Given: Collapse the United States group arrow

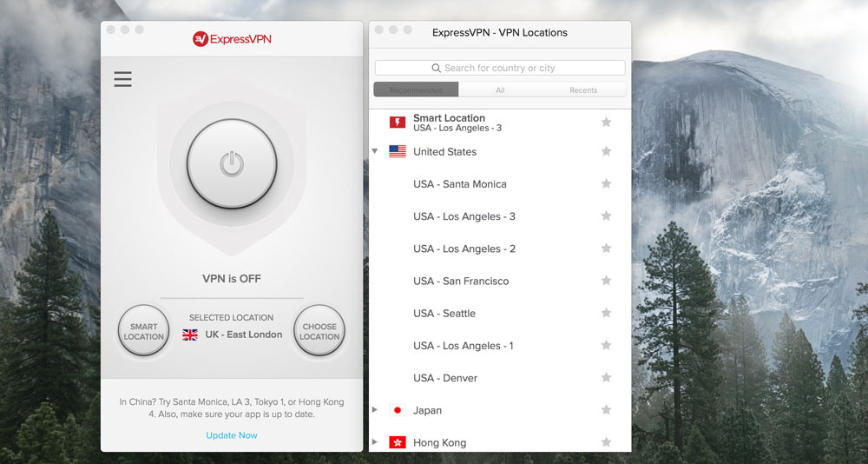Looking at the screenshot, I should (x=375, y=151).
